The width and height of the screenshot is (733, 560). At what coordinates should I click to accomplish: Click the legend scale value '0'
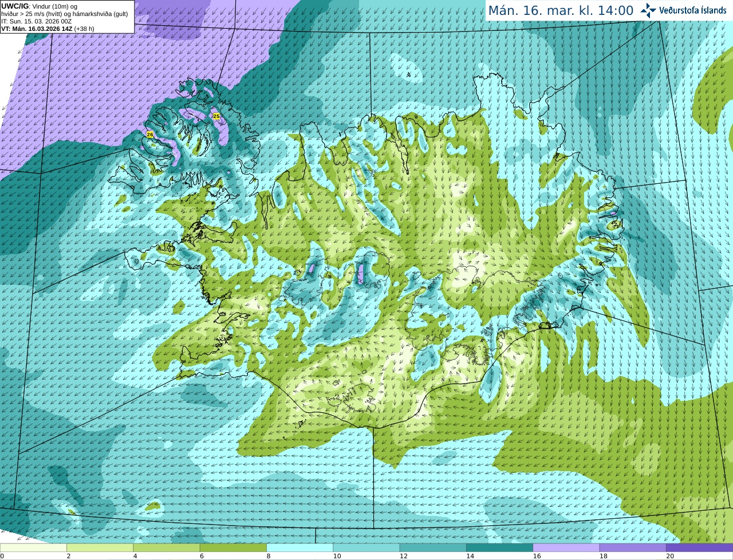point(2,556)
